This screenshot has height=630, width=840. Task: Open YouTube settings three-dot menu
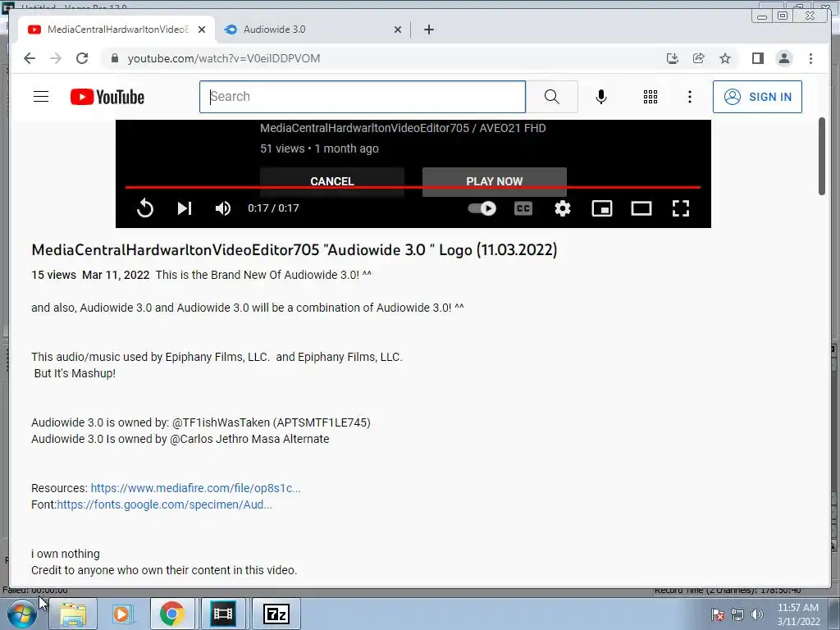coord(689,97)
